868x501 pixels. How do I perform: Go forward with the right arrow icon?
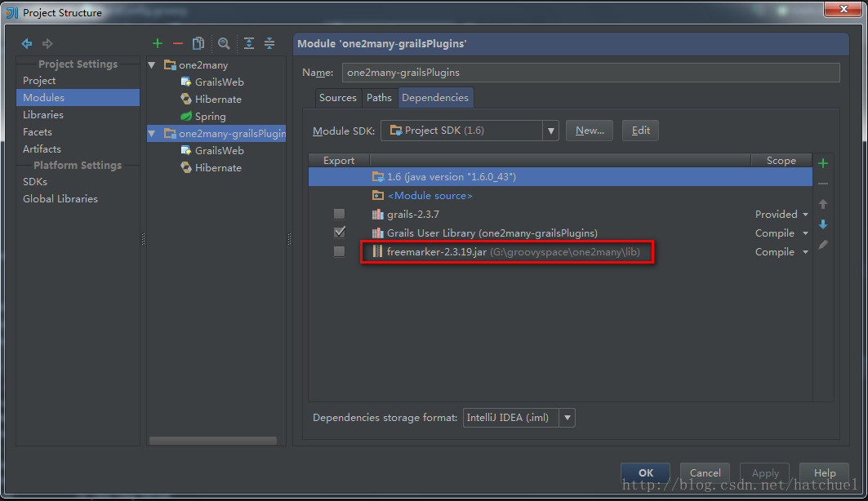click(x=47, y=43)
